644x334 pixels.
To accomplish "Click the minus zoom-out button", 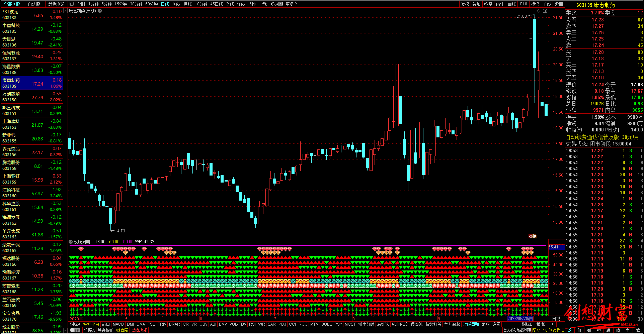I will [561, 324].
